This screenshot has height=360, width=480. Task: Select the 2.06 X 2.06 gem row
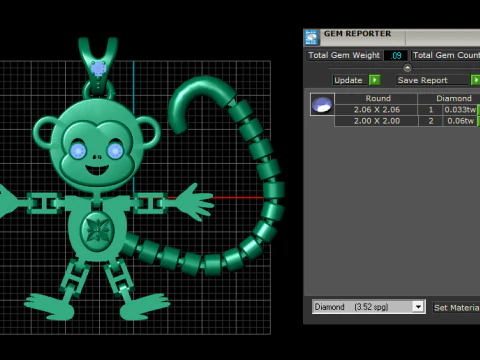(x=407, y=110)
